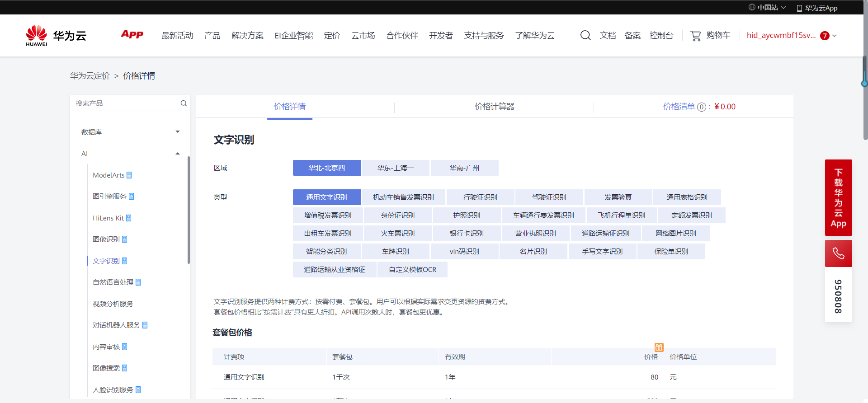Switch to the 价格详情 tab
The width and height of the screenshot is (868, 403).
click(290, 107)
